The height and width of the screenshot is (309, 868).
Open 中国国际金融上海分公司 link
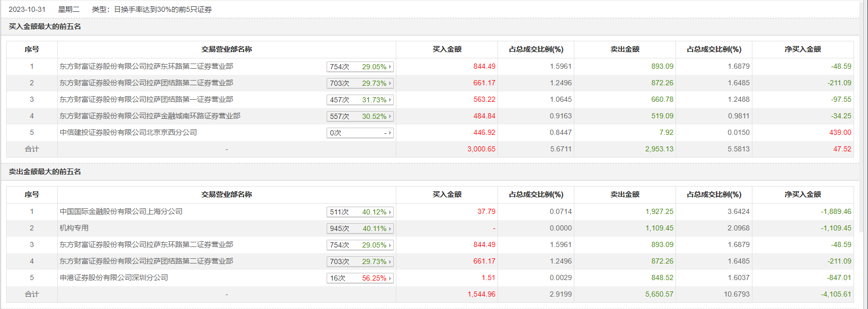click(121, 211)
